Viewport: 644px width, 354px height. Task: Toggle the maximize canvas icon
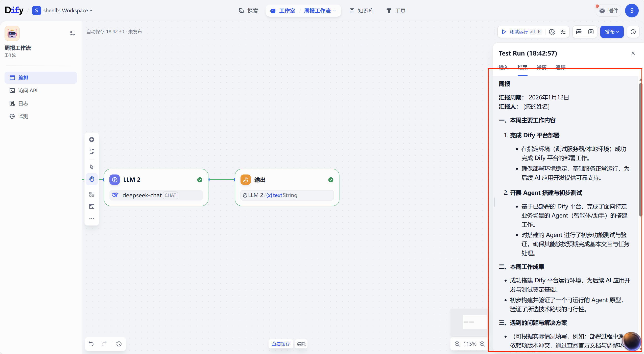coord(92,206)
